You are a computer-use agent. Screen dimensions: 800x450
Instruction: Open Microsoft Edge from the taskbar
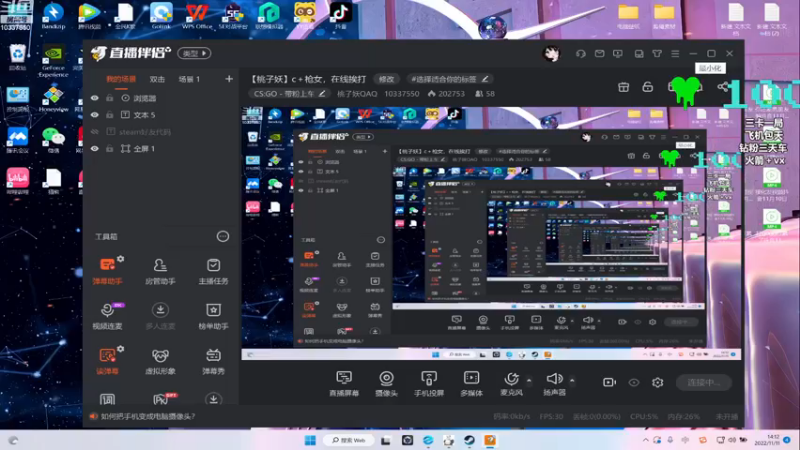(428, 440)
